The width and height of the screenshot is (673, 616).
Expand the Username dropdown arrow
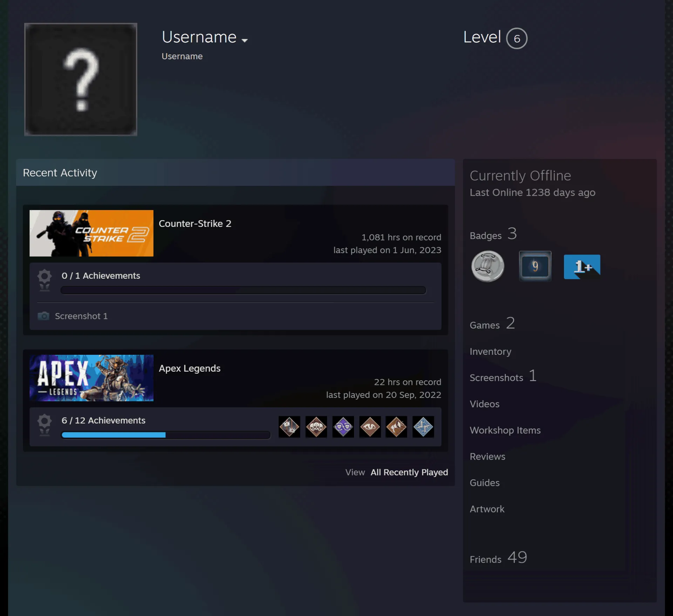click(245, 40)
